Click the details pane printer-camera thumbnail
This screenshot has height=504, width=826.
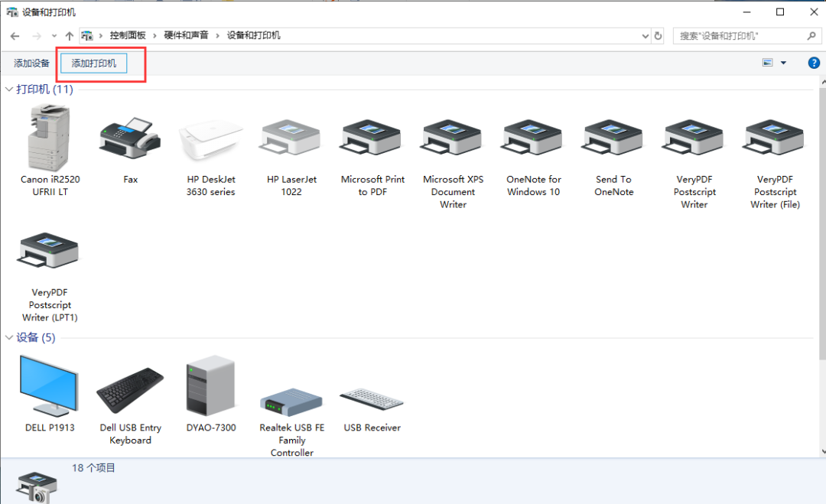click(x=37, y=487)
